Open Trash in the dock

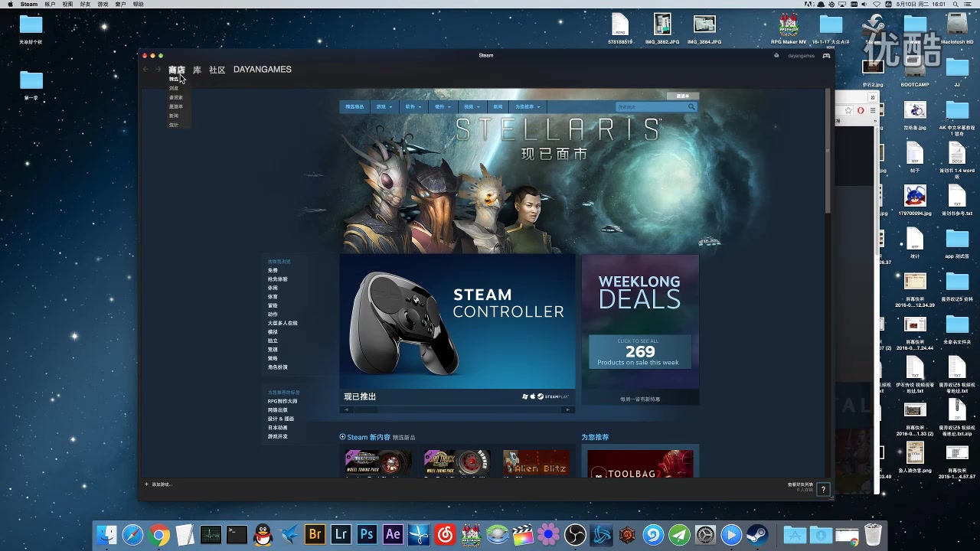[x=874, y=535]
